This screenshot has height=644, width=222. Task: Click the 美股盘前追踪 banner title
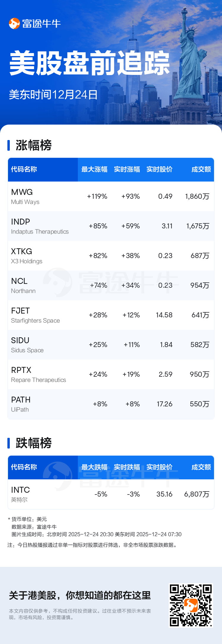click(x=89, y=63)
